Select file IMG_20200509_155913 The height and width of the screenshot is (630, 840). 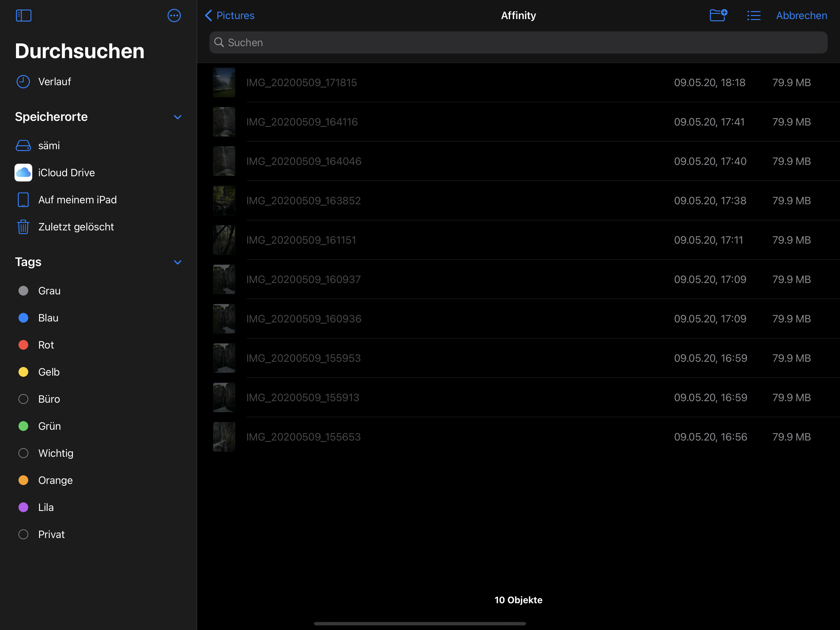coord(518,397)
